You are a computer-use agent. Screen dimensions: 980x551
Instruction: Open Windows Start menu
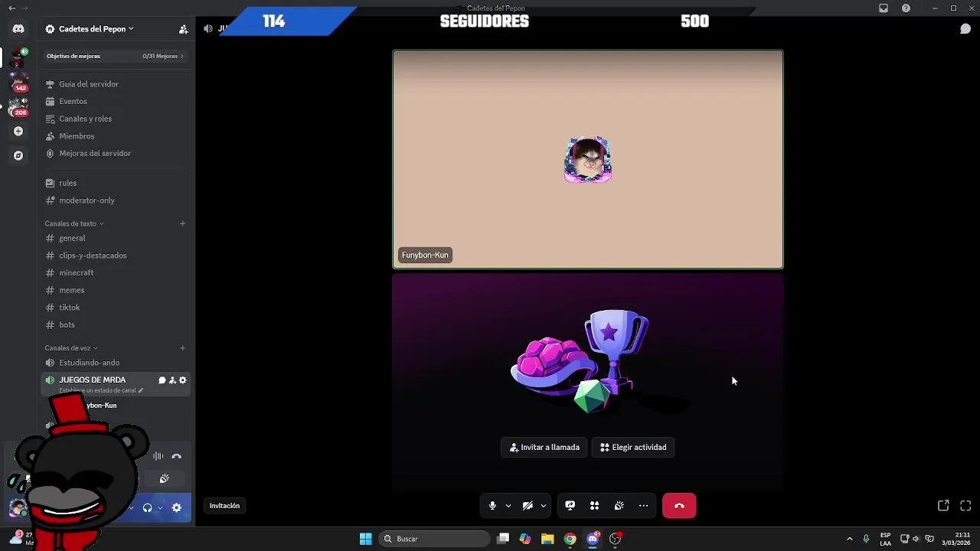pos(366,539)
